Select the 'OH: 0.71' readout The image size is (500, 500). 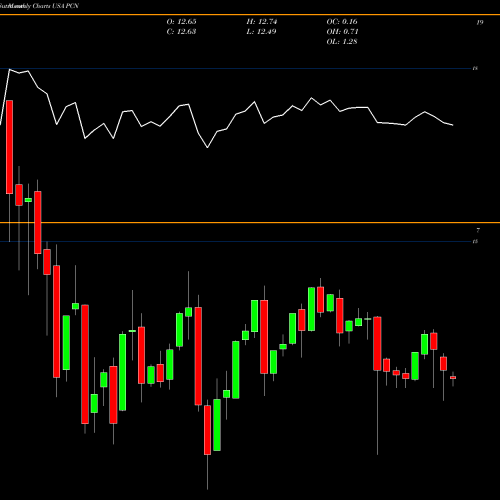point(342,32)
